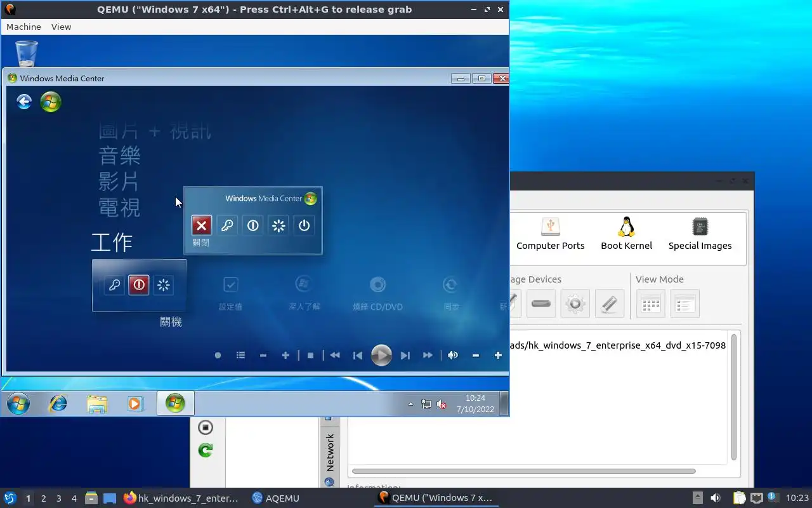Click the circled-bar shutdown icon in the popup dialog
The height and width of the screenshot is (508, 812).
(253, 225)
